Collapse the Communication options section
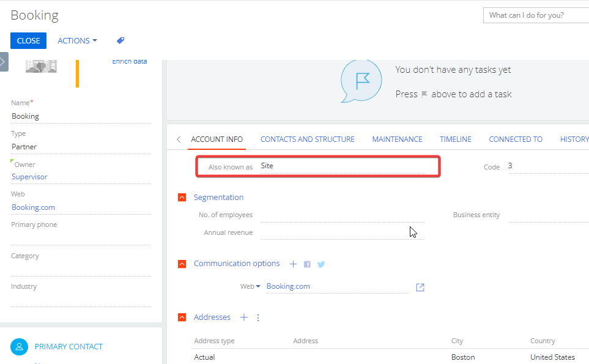The width and height of the screenshot is (589, 364). (182, 264)
